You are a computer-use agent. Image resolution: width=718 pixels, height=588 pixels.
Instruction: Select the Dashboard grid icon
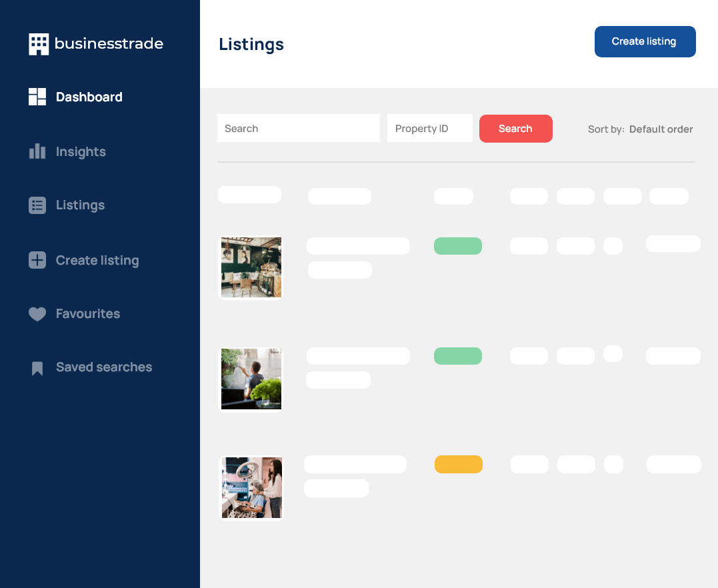pyautogui.click(x=37, y=97)
